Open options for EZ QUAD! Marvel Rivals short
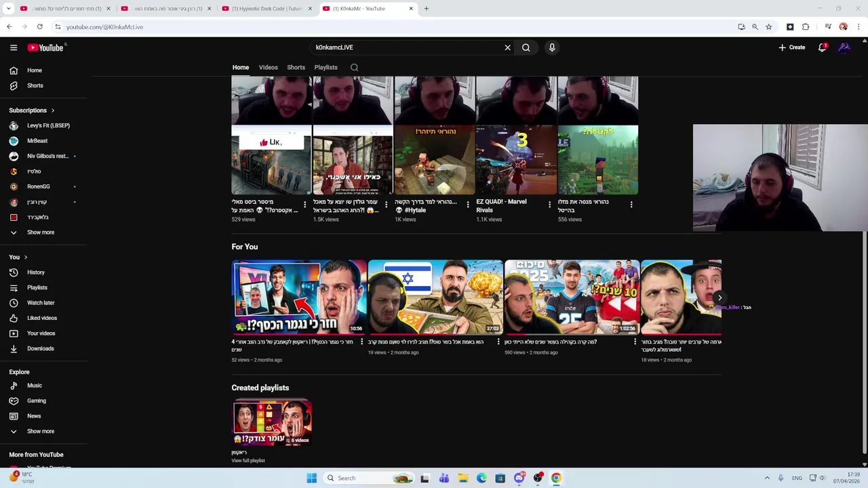 coord(549,204)
